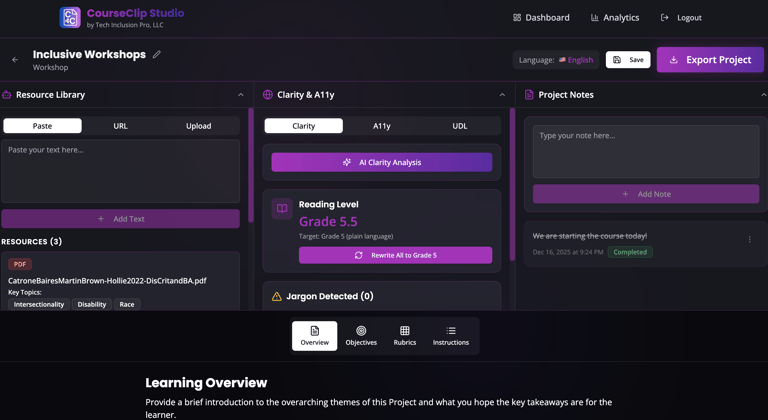
Task: Click into the Type your note here field
Action: pyautogui.click(x=646, y=151)
